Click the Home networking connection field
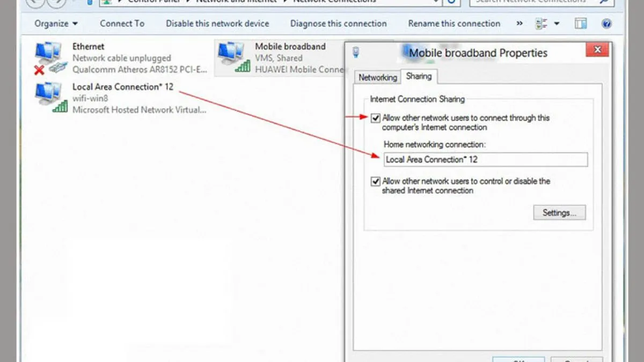The image size is (644, 362). tap(485, 159)
